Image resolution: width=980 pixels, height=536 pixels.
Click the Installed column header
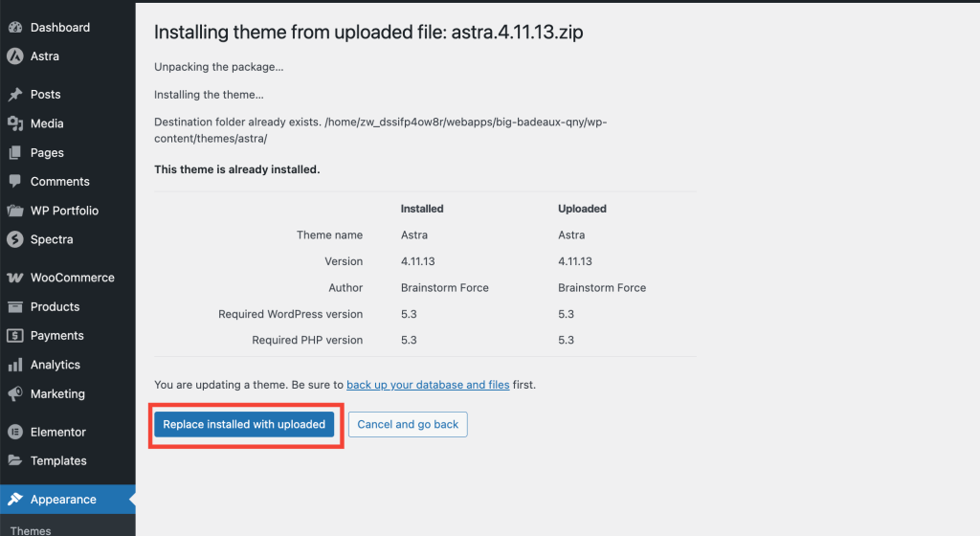tap(422, 209)
